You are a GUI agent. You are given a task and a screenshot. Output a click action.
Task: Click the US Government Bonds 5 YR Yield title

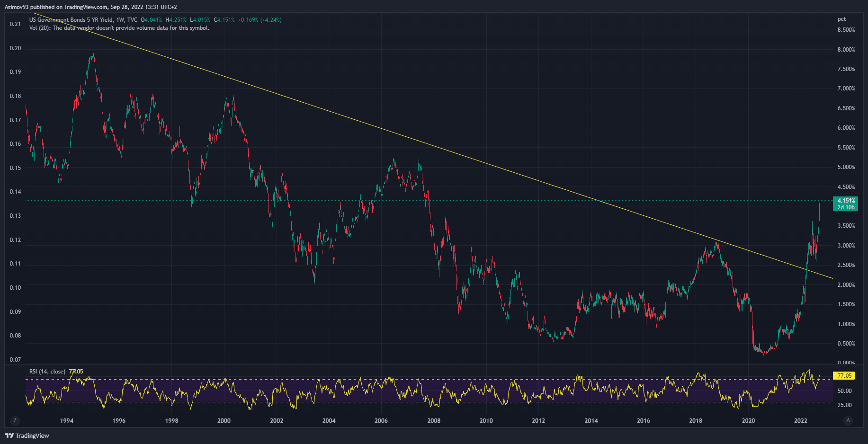[x=71, y=20]
